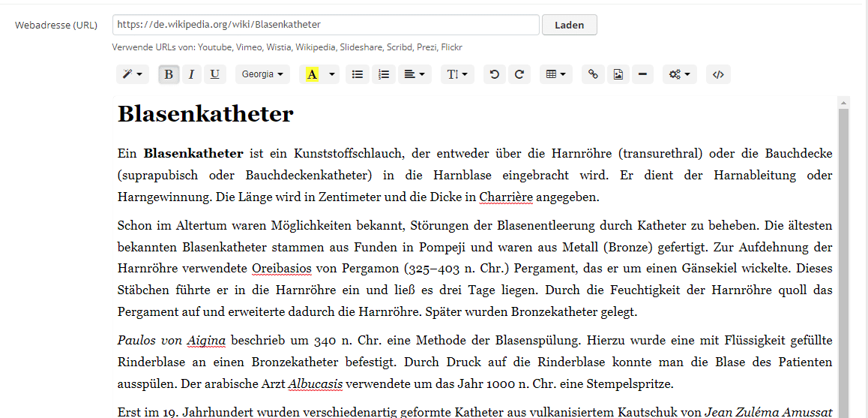Insert an ordered numbered list
Viewport: 868px width, 418px height.
click(x=384, y=74)
